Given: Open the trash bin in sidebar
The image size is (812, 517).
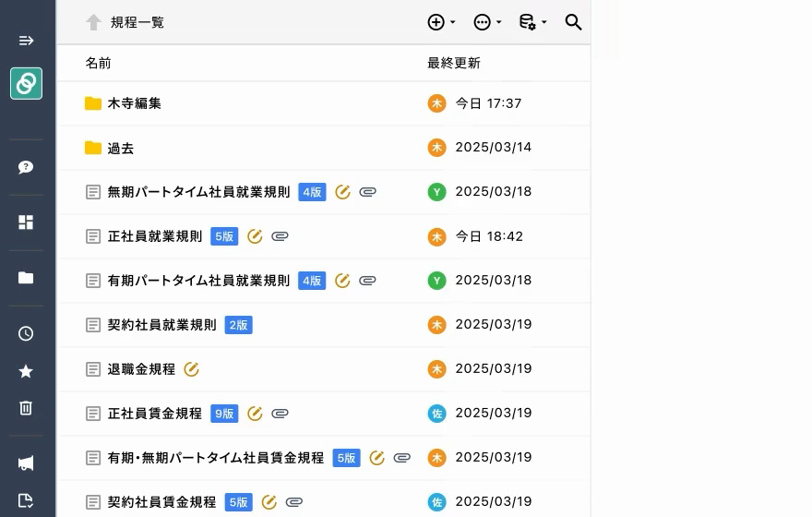Looking at the screenshot, I should [x=26, y=408].
